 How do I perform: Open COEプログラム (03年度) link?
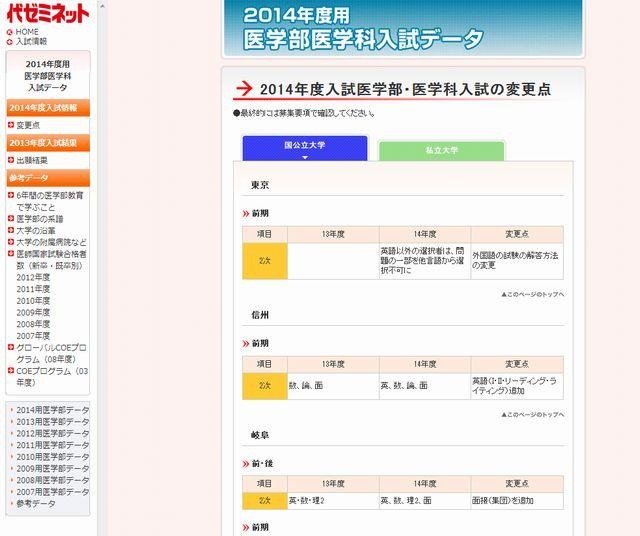52,377
